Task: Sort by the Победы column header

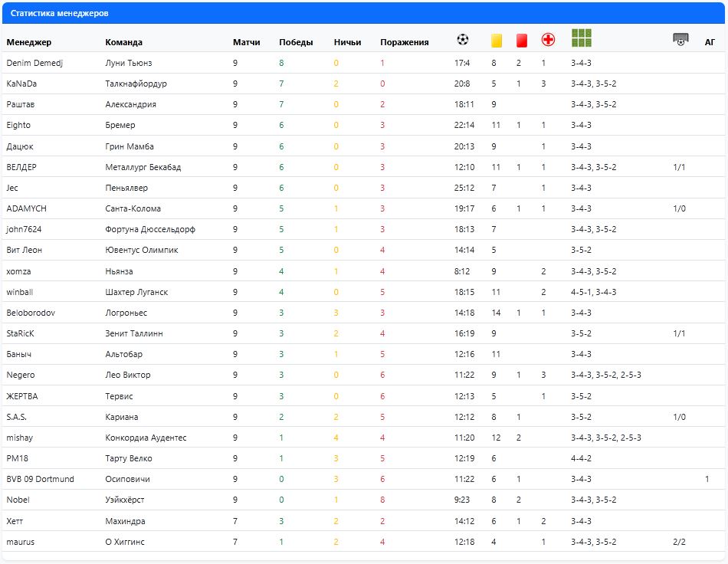Action: click(x=296, y=42)
